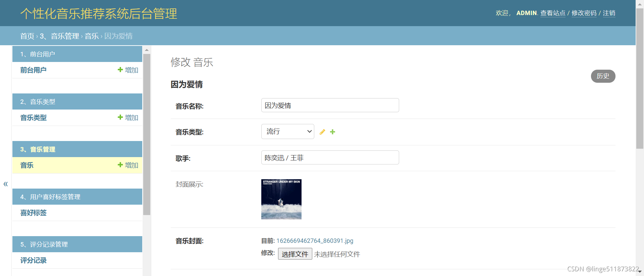The width and height of the screenshot is (644, 276).
Task: Click the sidebar scroll-up arrow
Action: [147, 50]
